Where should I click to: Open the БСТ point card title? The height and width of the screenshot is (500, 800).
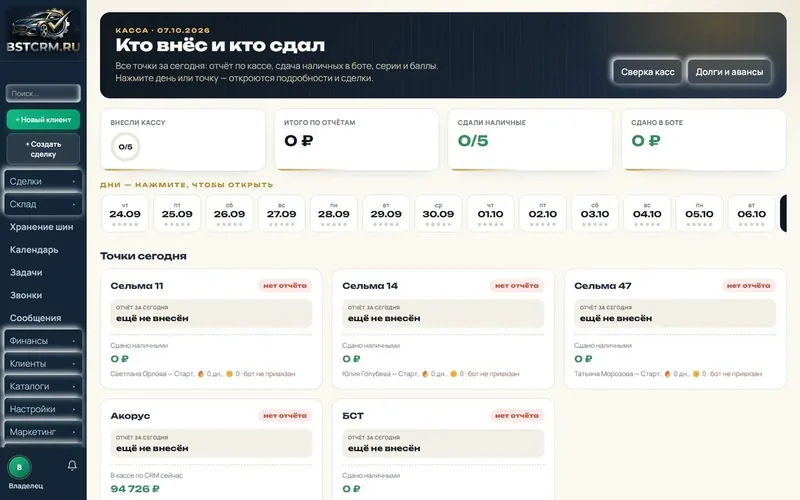(353, 416)
